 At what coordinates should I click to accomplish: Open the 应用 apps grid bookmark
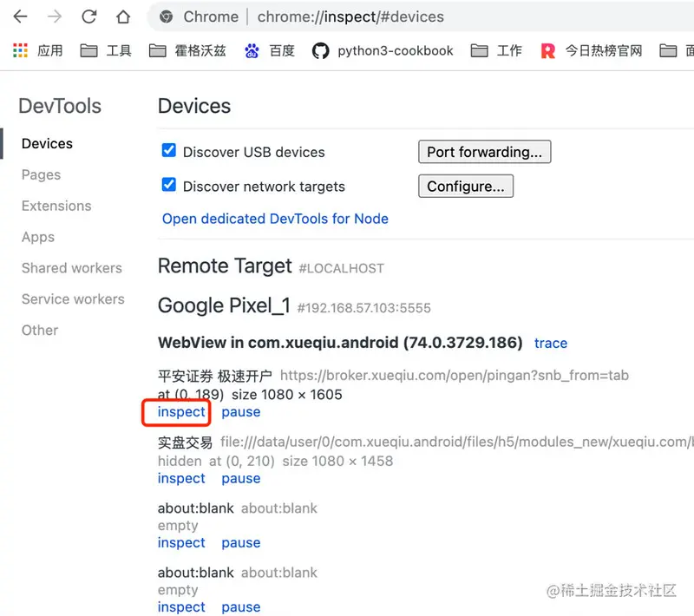pyautogui.click(x=38, y=50)
